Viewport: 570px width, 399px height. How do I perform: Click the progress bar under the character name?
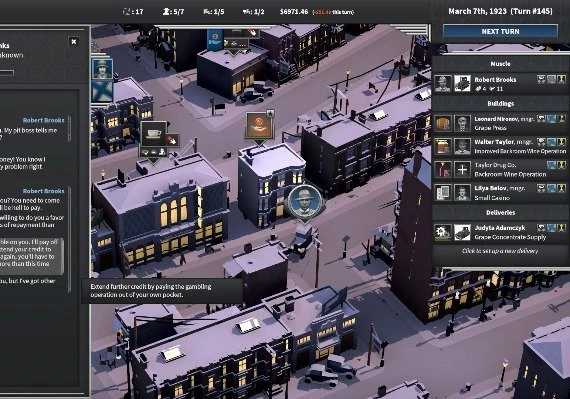(7, 73)
